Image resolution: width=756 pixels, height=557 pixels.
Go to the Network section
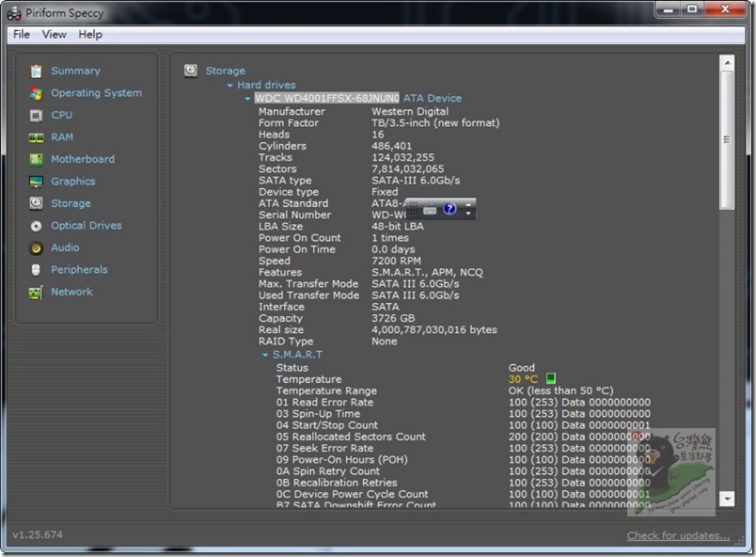pos(71,293)
